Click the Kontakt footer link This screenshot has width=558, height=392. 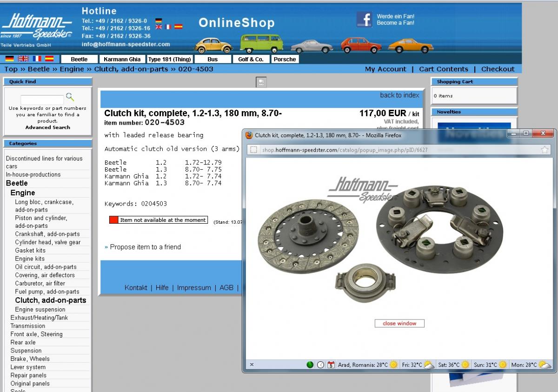(x=136, y=288)
